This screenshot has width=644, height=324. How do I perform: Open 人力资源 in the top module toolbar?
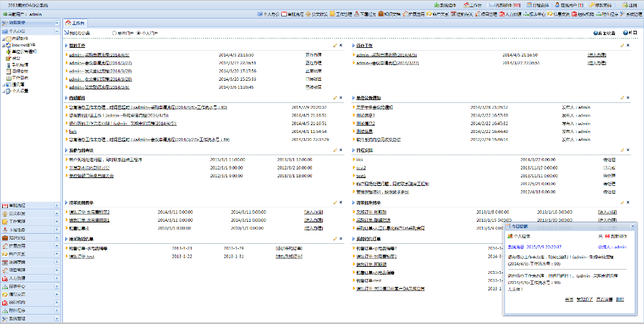(x=509, y=14)
